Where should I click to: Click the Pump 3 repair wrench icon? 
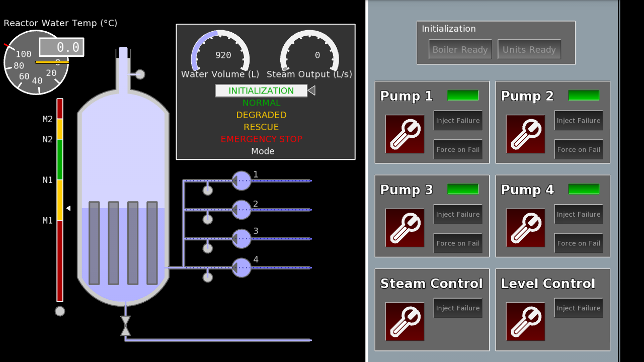pyautogui.click(x=405, y=228)
